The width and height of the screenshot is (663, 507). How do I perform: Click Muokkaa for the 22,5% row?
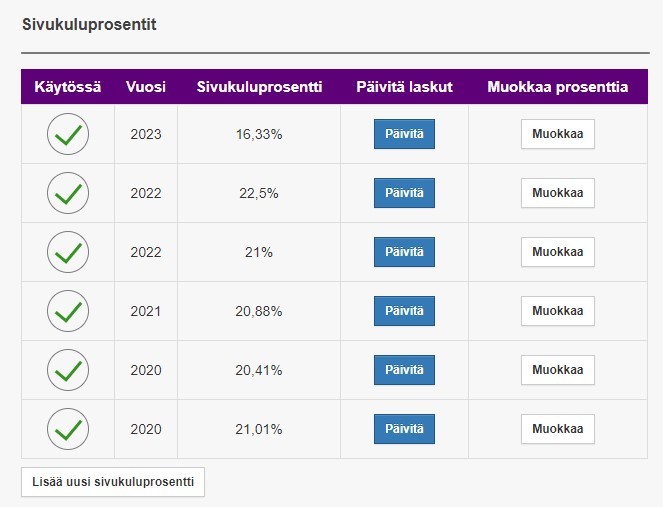click(x=558, y=193)
